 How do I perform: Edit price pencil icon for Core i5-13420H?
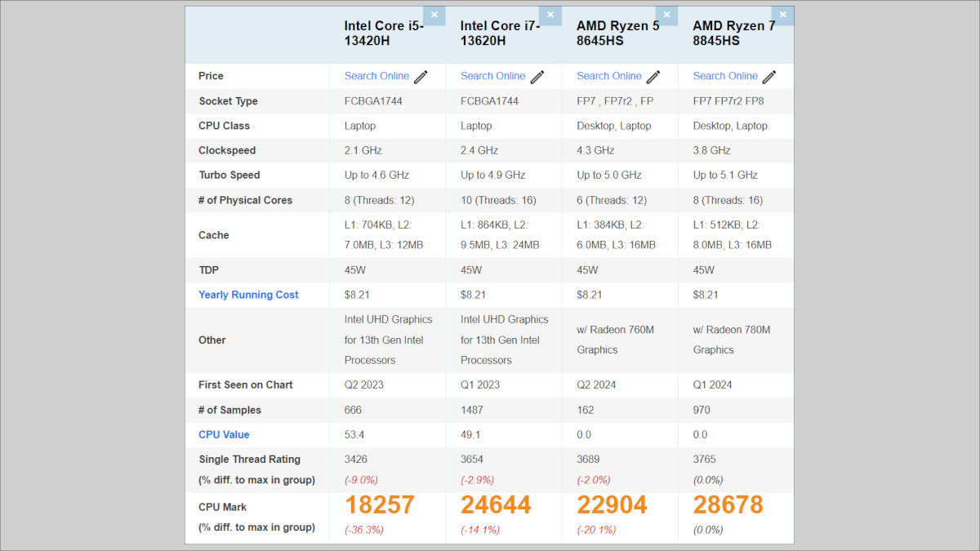tap(421, 77)
